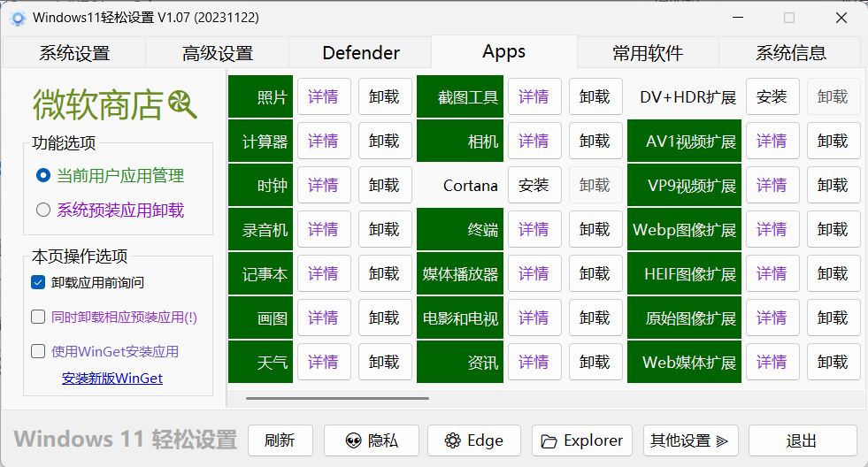This screenshot has height=467, width=868.
Task: Open the 系统信息 tab
Action: pos(790,53)
